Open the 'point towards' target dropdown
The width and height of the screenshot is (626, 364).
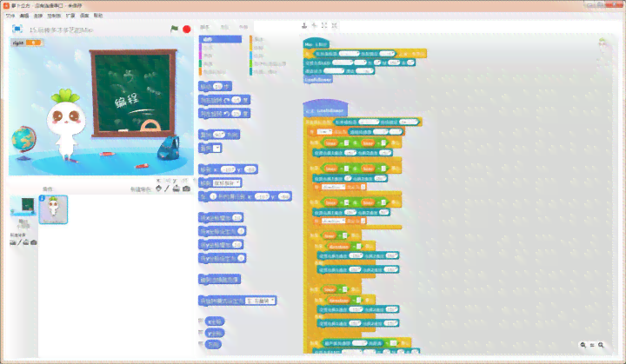pyautogui.click(x=216, y=149)
